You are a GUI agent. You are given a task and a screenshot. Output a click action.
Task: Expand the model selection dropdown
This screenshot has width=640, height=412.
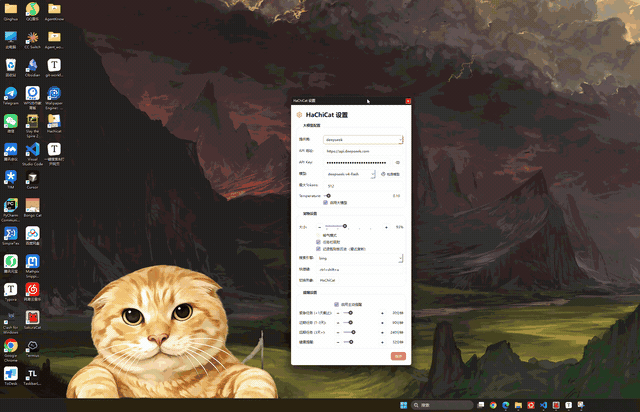[x=351, y=174]
